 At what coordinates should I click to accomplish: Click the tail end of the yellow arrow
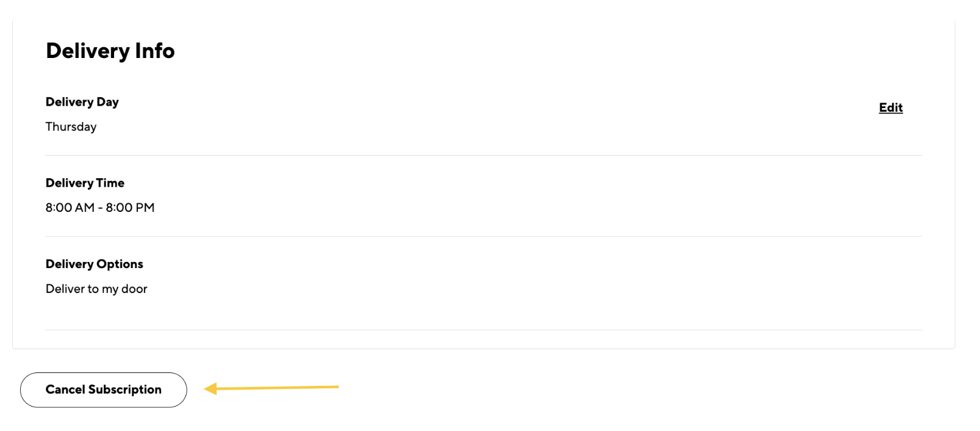click(336, 386)
